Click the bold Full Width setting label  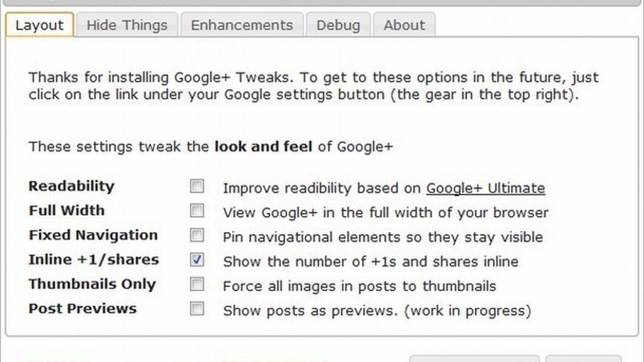[67, 210]
